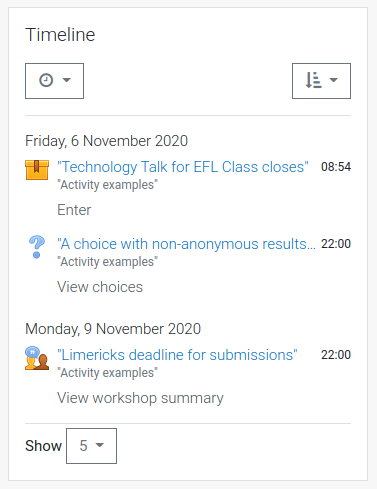Click "Activity examples" under Technology Talk
Viewport: 377px width, 489px height.
tap(107, 185)
